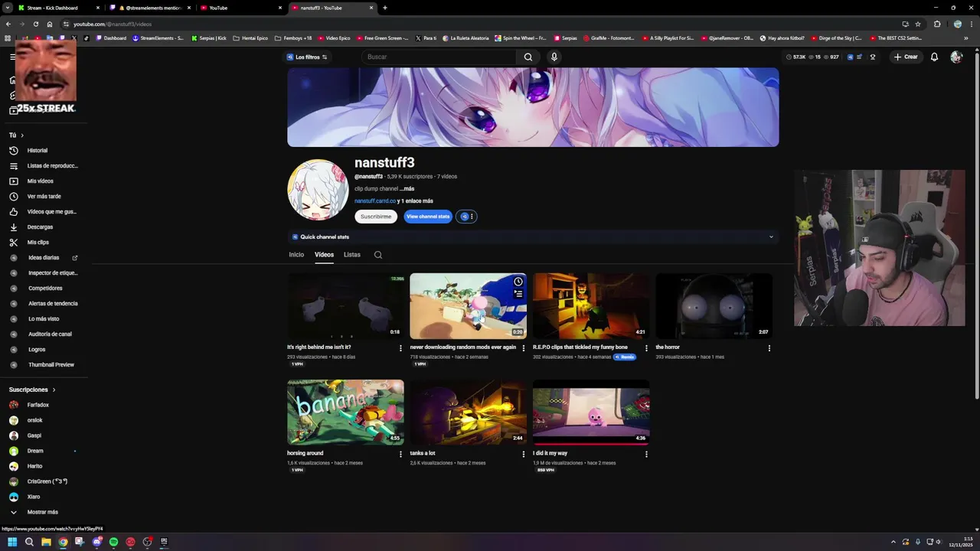The image size is (980, 551).
Task: Click the Crear button
Action: [906, 57]
